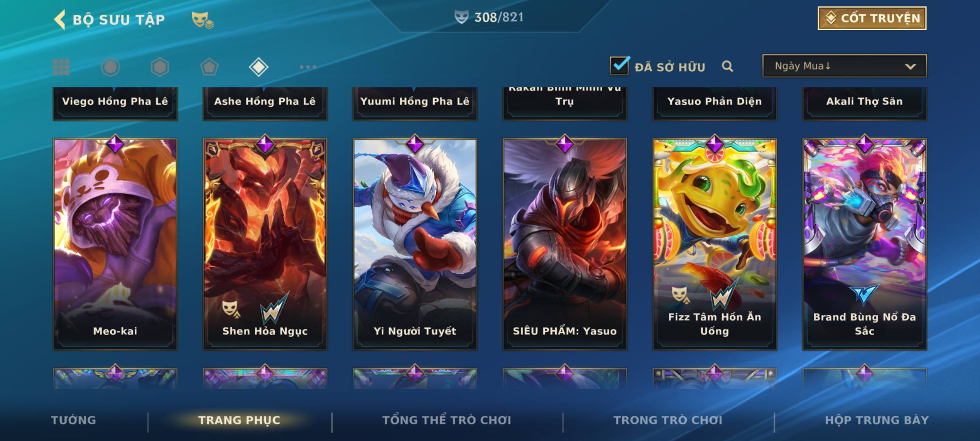Open the golden mask skin shop icon
This screenshot has width=980, height=441.
click(x=203, y=20)
